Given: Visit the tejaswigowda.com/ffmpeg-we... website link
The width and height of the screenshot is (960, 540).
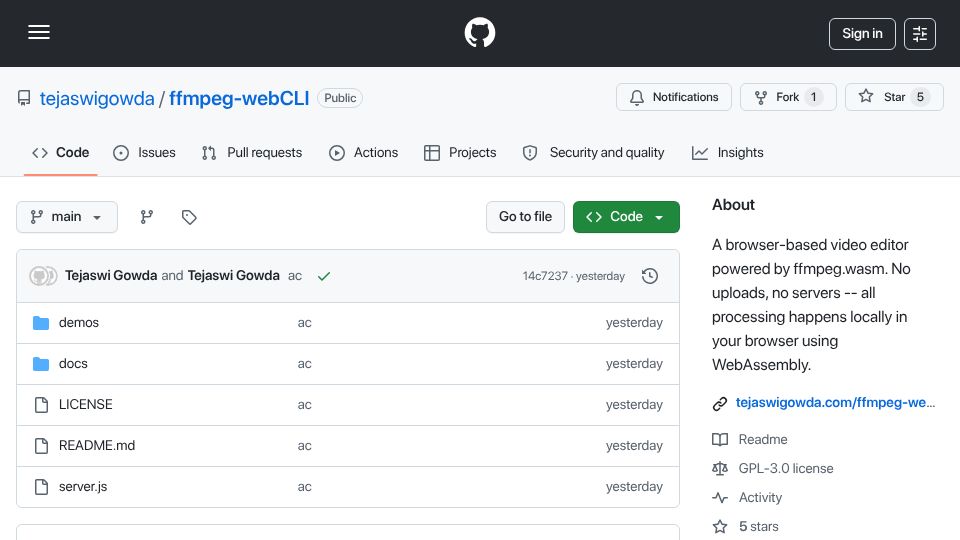Looking at the screenshot, I should tap(835, 402).
